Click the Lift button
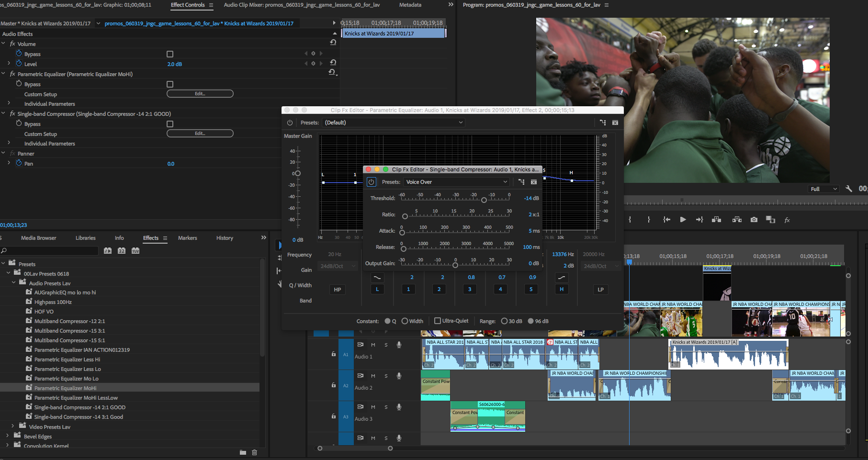Screen dimensions: 868x460 717,220
